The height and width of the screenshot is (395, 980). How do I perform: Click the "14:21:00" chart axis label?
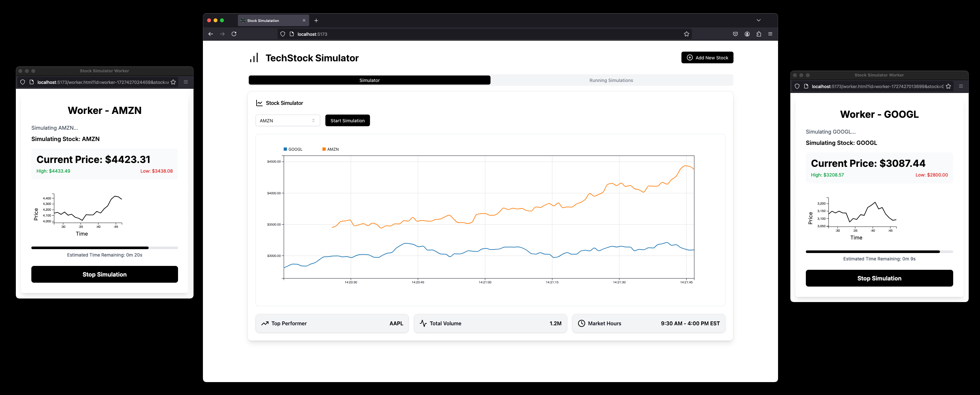point(485,282)
